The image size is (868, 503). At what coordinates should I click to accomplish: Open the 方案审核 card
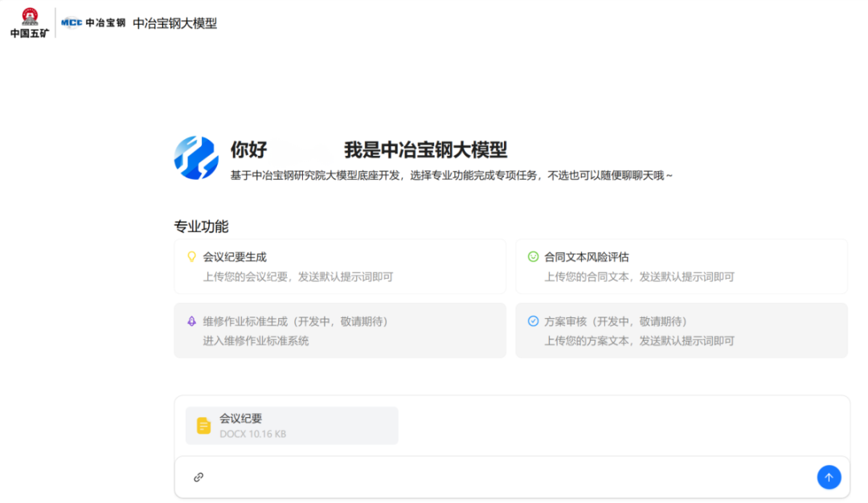(x=682, y=330)
